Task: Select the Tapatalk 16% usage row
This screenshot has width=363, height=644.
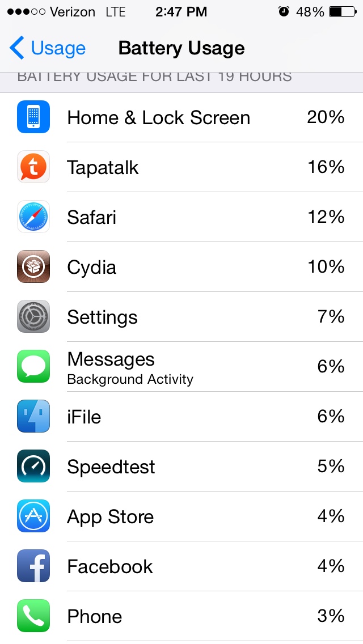Action: (181, 167)
